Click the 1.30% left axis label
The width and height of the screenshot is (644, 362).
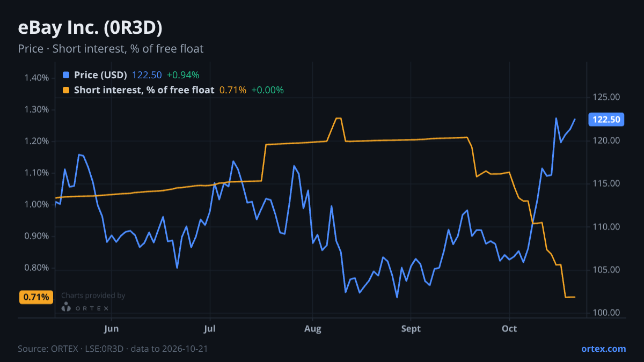pos(36,109)
